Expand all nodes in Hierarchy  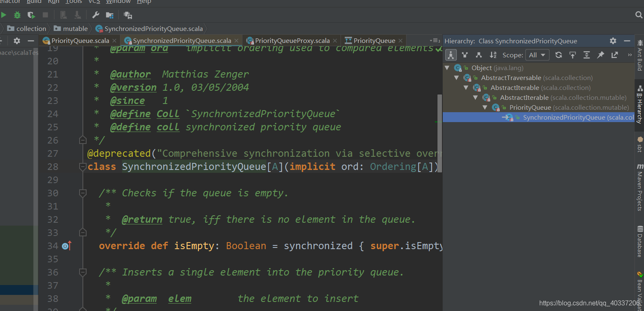587,55
